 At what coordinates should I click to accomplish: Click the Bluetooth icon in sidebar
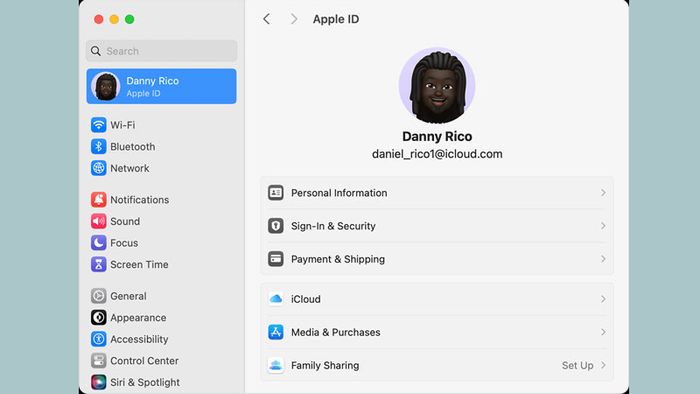(x=99, y=146)
